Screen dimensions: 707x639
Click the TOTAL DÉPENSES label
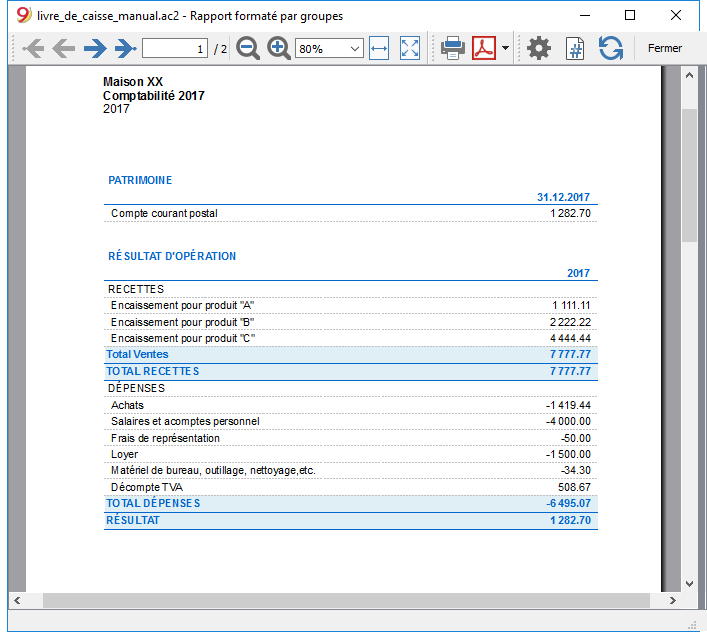click(153, 503)
